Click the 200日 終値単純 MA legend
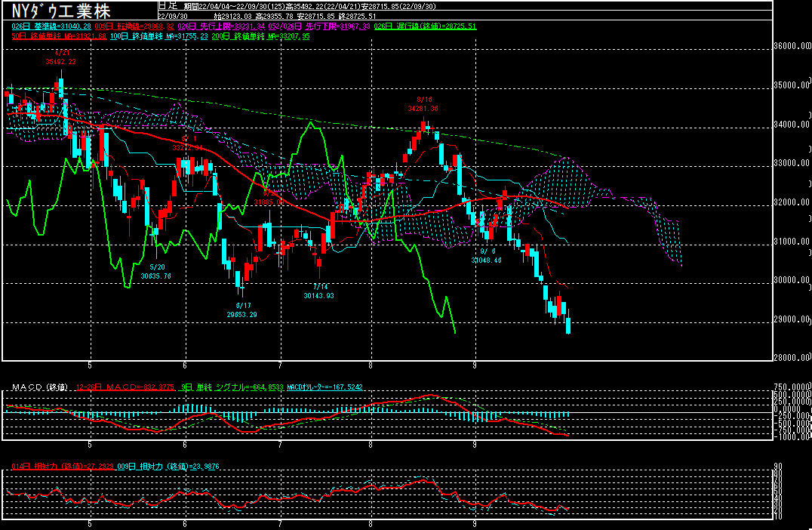Screen dimensions: 812x530 [x=260, y=36]
